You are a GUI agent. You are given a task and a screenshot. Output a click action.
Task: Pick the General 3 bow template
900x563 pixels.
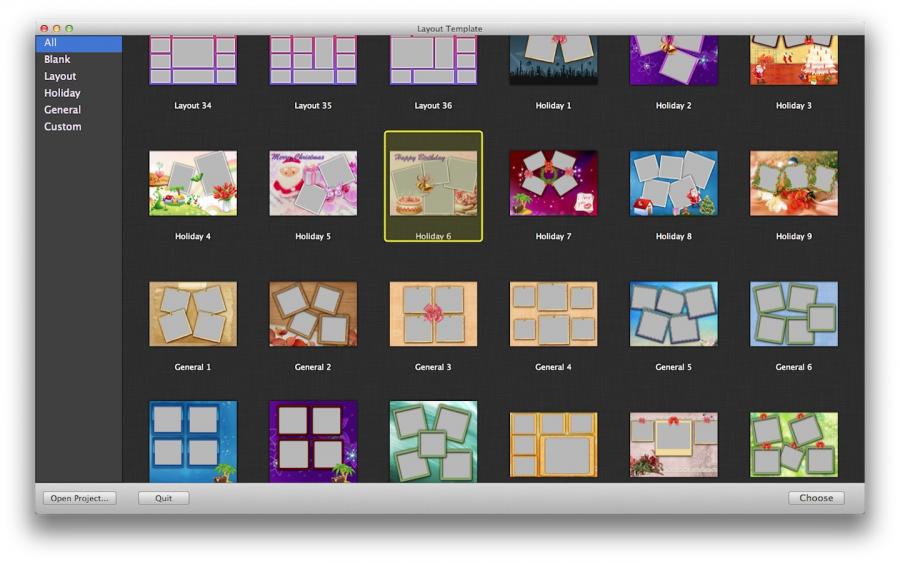pyautogui.click(x=433, y=314)
